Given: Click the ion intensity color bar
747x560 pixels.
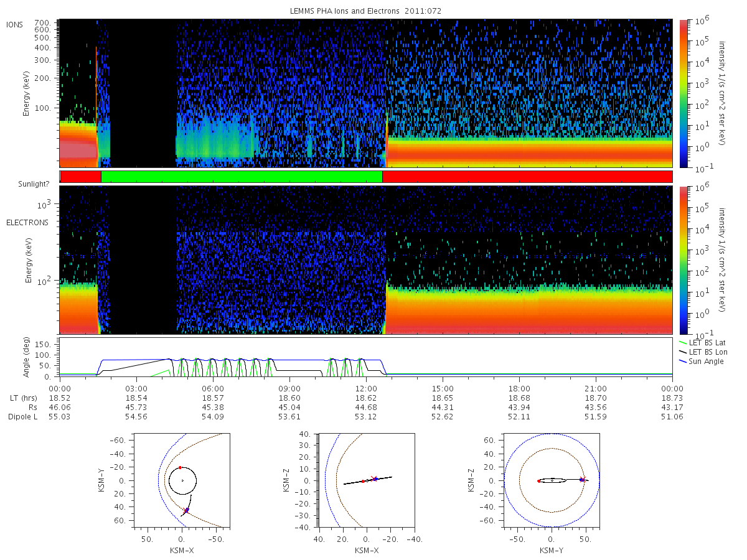Looking at the screenshot, I should tap(684, 93).
